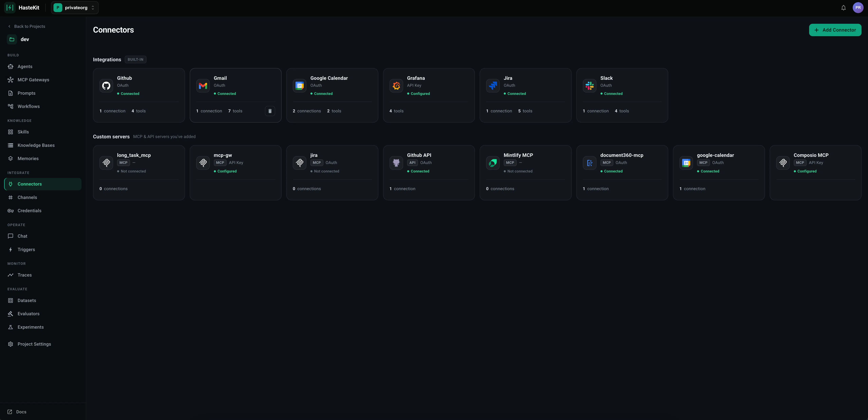The width and height of the screenshot is (868, 420).
Task: Click '5 tools' on Jira card
Action: (525, 111)
